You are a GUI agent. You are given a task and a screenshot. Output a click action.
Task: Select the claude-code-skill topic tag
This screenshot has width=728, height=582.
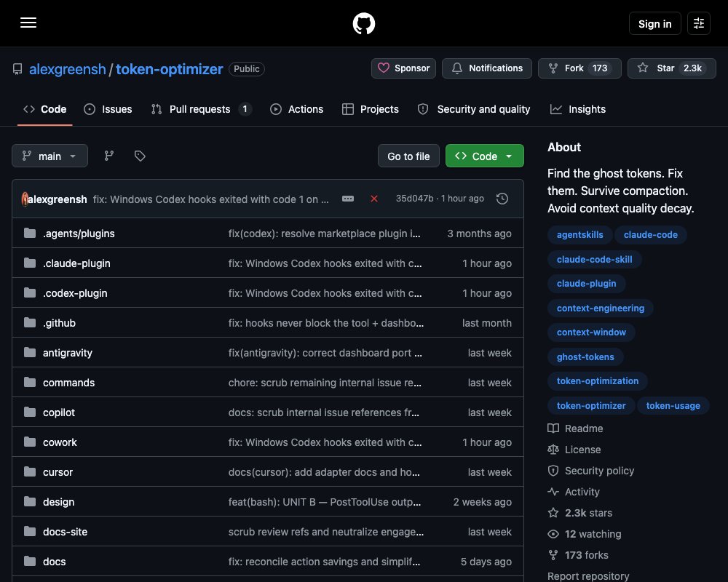[x=594, y=260]
